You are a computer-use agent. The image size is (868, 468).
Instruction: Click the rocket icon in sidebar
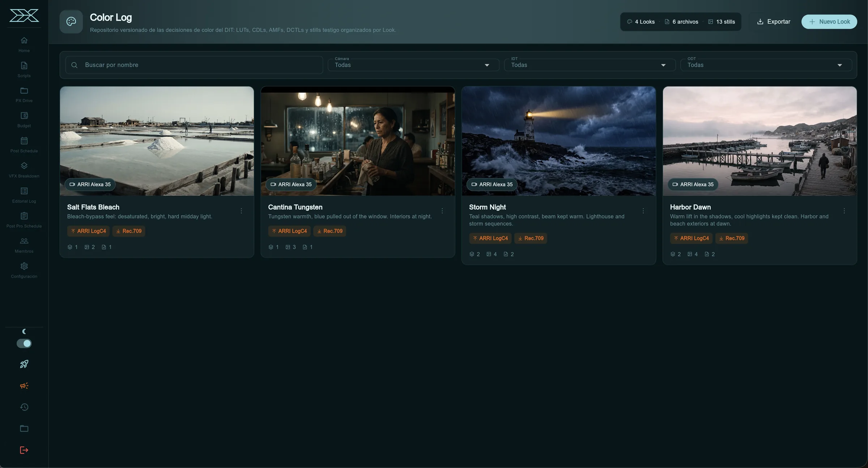coord(24,364)
